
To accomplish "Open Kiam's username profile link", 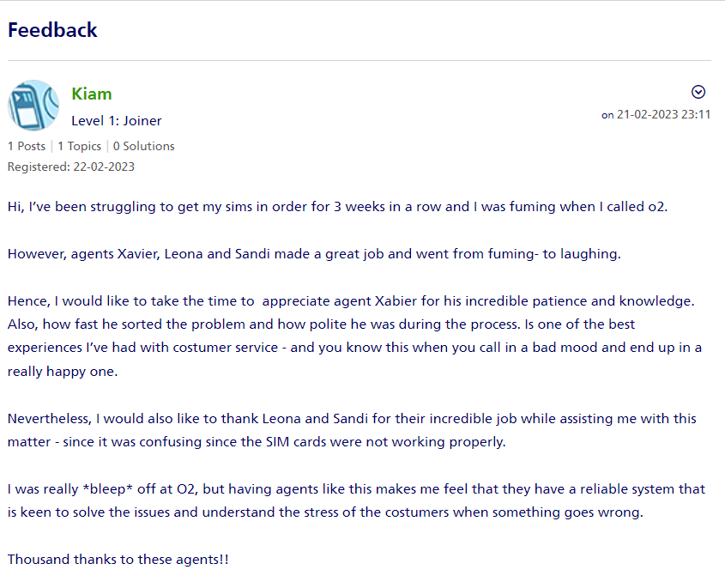I will tap(92, 94).
